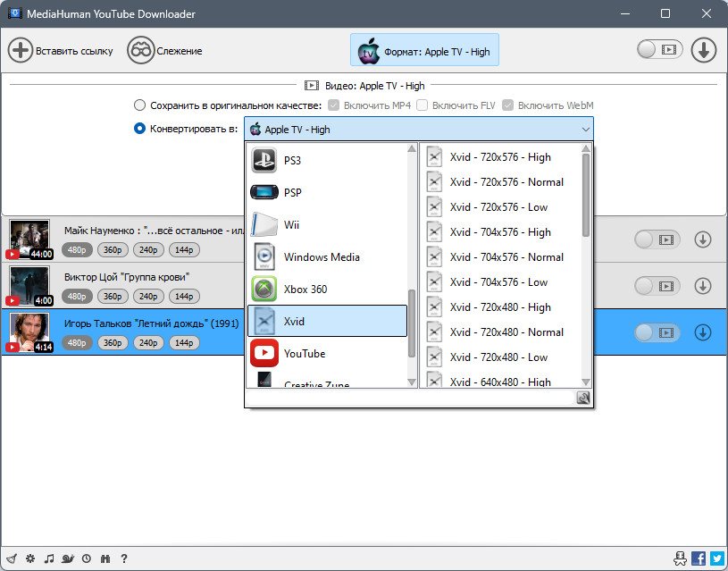The height and width of the screenshot is (571, 728).
Task: Click the format list scroll down arrow
Action: click(x=412, y=382)
